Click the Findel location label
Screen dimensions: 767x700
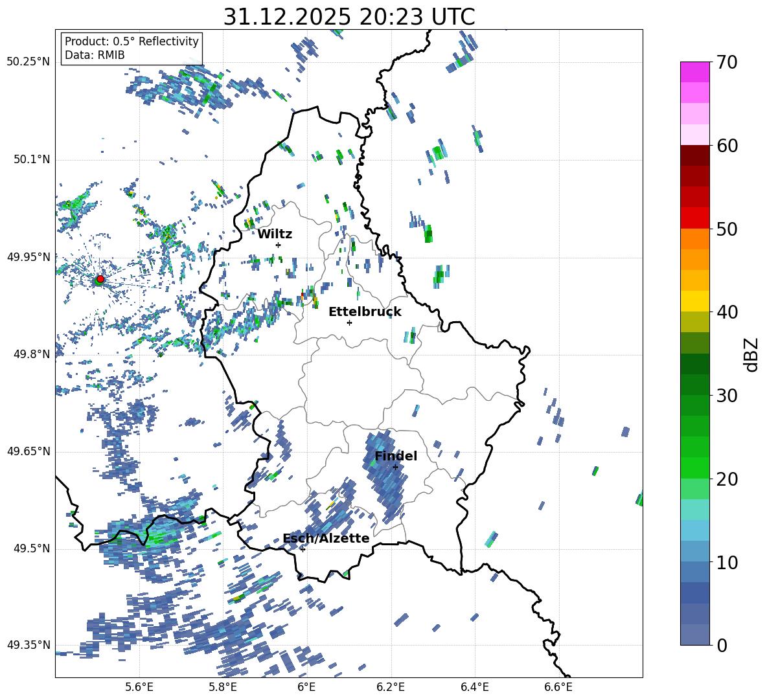tap(396, 457)
